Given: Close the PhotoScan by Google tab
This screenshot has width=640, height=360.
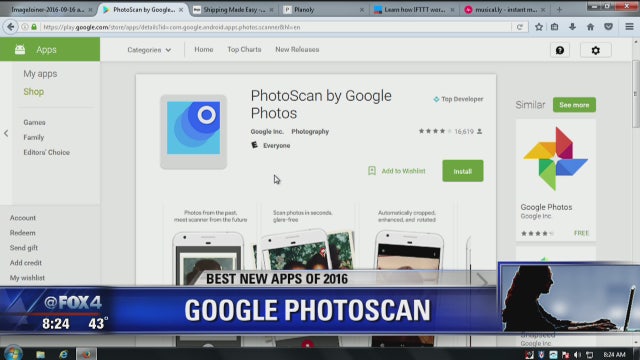Looking at the screenshot, I should pos(181,9).
